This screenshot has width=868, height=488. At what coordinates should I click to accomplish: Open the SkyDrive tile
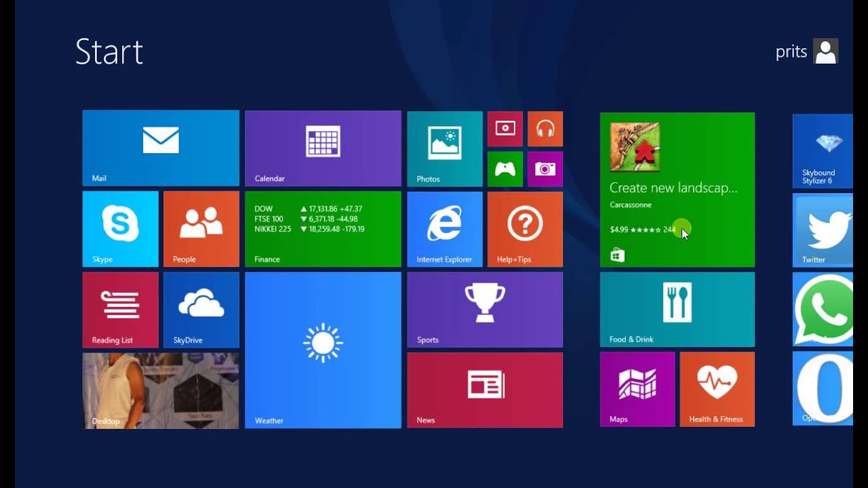pyautogui.click(x=201, y=310)
